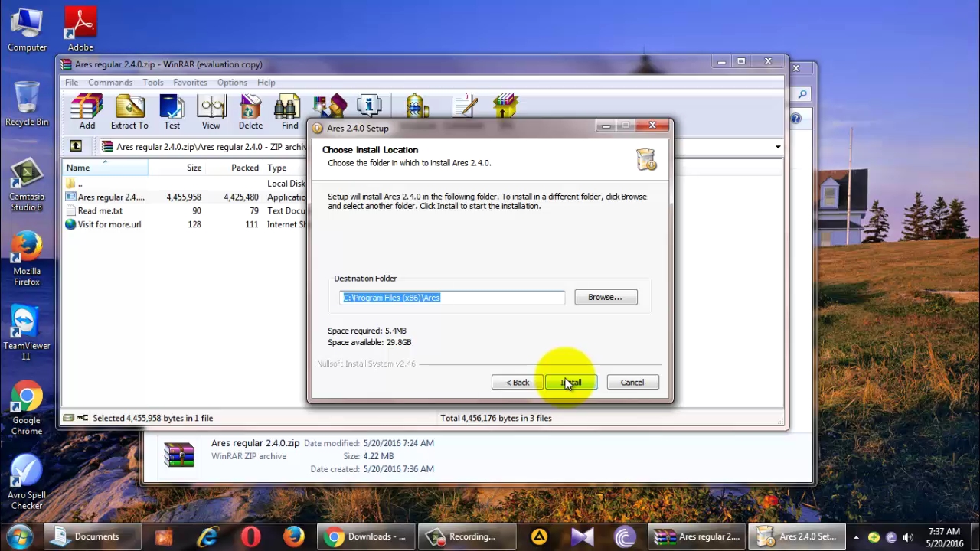Sort files by the Name column header
The height and width of the screenshot is (551, 980).
(105, 168)
